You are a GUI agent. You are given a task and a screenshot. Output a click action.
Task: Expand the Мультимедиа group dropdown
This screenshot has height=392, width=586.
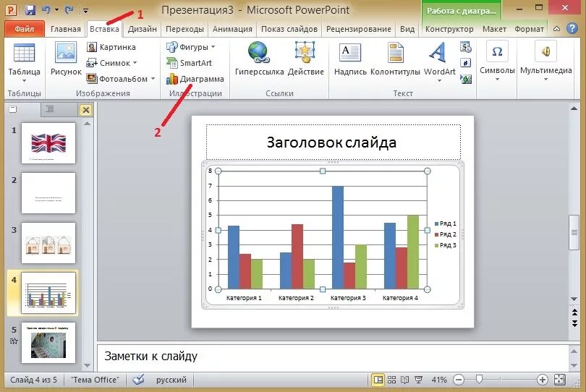(x=545, y=80)
